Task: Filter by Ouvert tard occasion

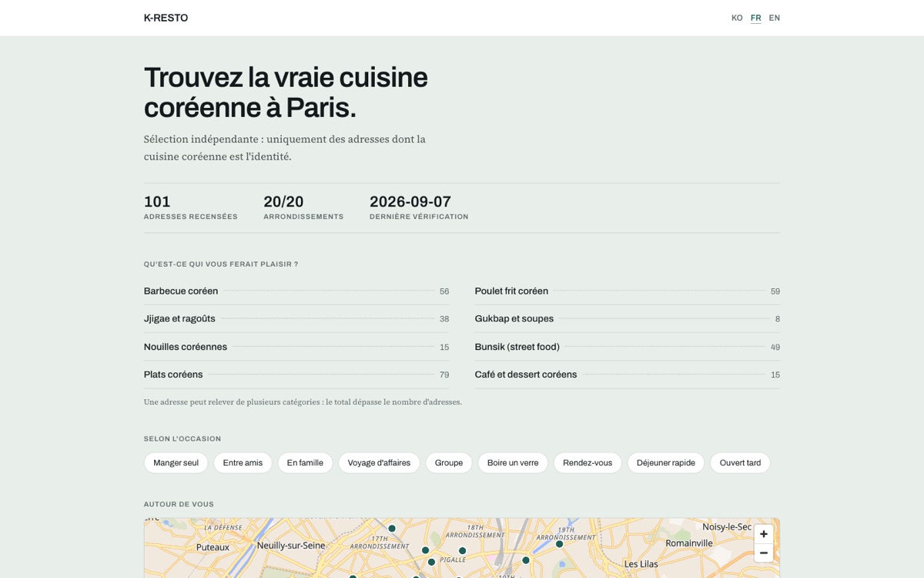Action: point(740,463)
